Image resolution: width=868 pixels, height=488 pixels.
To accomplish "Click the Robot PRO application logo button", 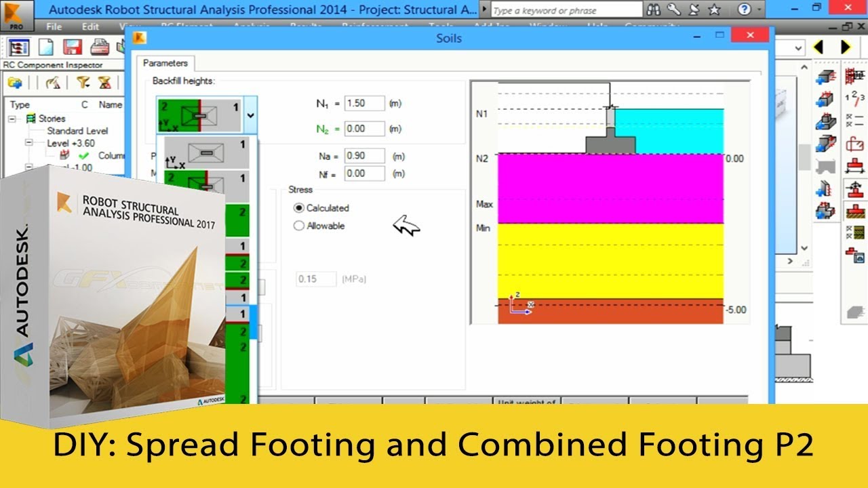I will pos(18,16).
